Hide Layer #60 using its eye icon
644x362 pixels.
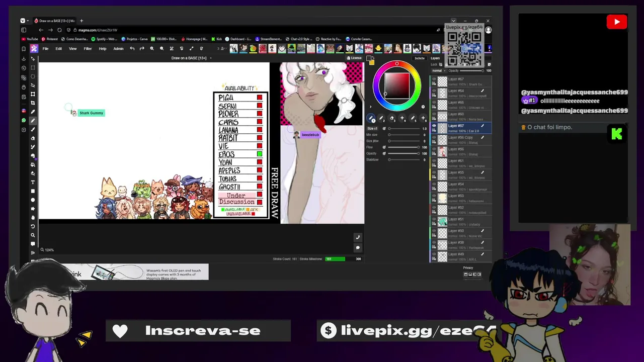(434, 114)
